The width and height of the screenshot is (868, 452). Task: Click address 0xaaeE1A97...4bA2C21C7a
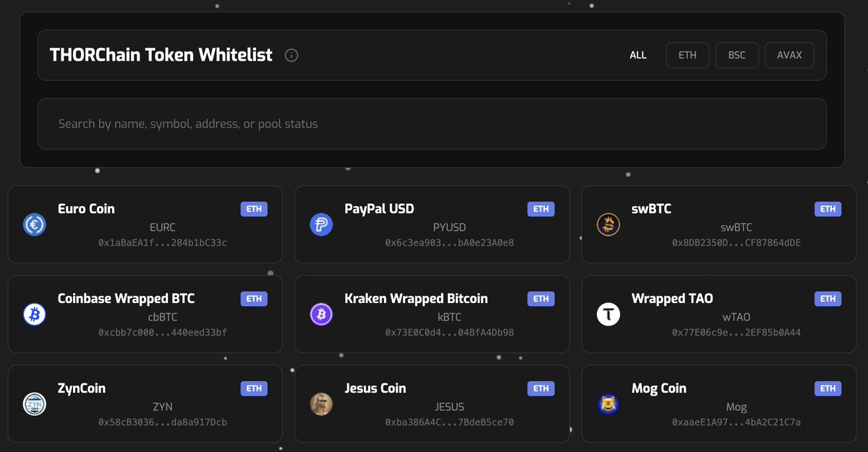tap(736, 422)
